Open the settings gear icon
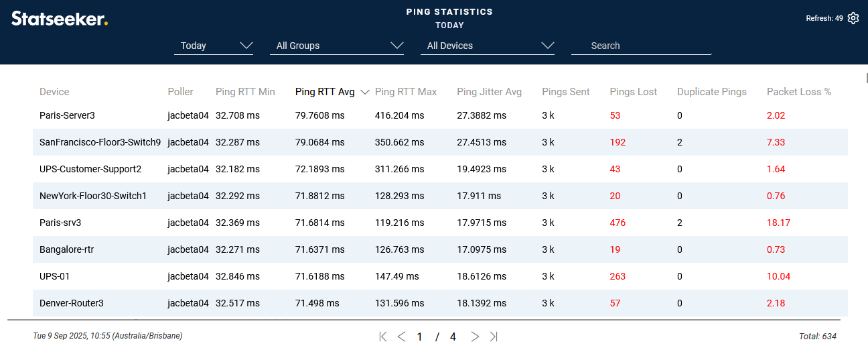The height and width of the screenshot is (354, 868). click(853, 19)
